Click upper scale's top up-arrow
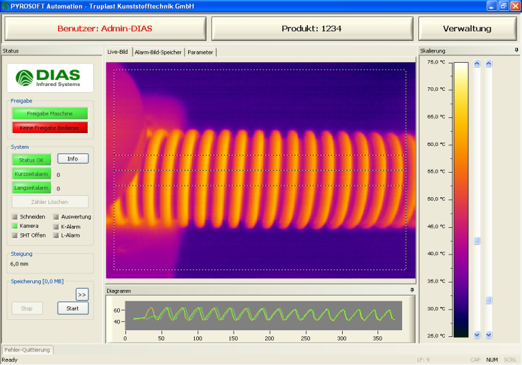The width and height of the screenshot is (522, 365). [x=477, y=64]
